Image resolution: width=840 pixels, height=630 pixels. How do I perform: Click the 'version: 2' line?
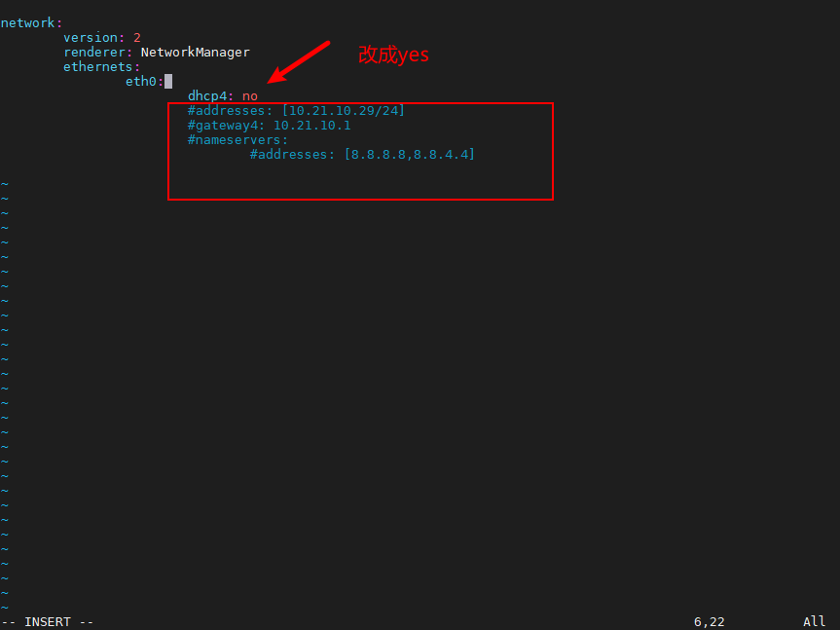point(102,38)
